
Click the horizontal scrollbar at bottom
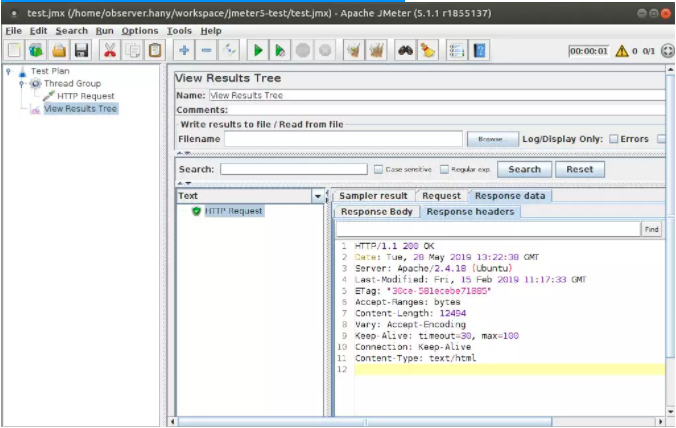point(365,422)
